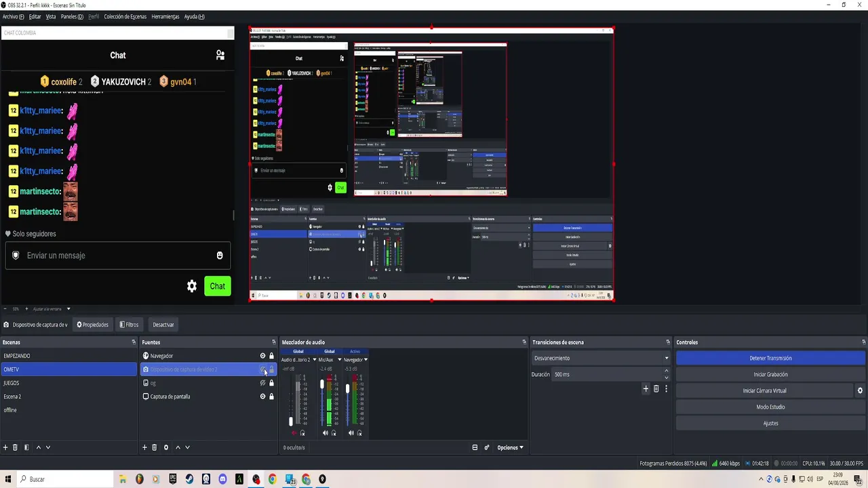
Task: Open advanced audio properties gear icon
Action: pos(486,447)
